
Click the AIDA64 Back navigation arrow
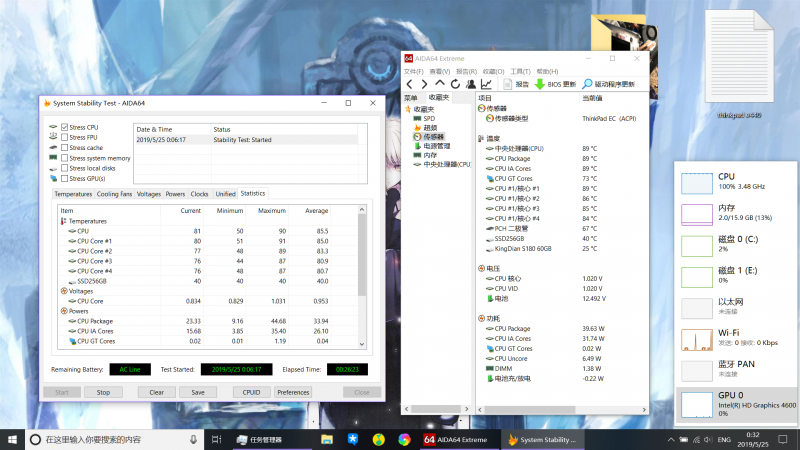coord(409,84)
